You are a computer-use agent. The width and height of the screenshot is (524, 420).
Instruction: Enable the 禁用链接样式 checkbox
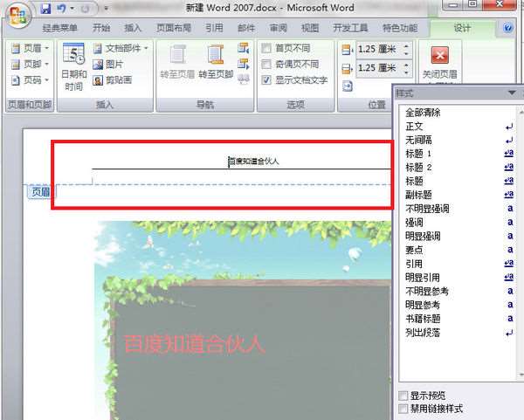click(403, 409)
